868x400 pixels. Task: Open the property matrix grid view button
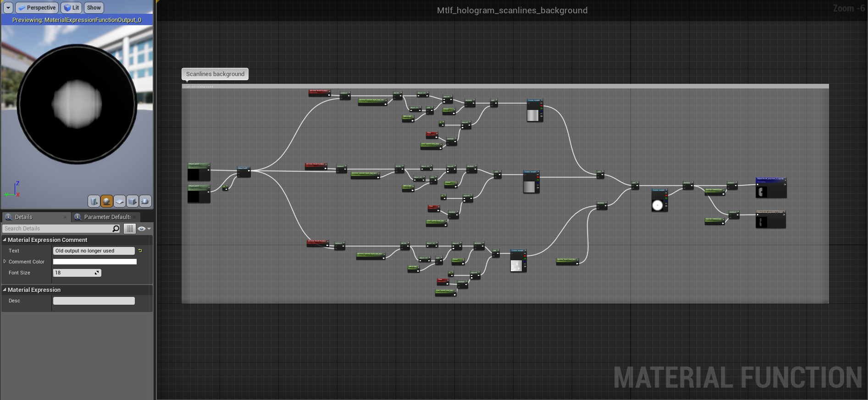130,229
